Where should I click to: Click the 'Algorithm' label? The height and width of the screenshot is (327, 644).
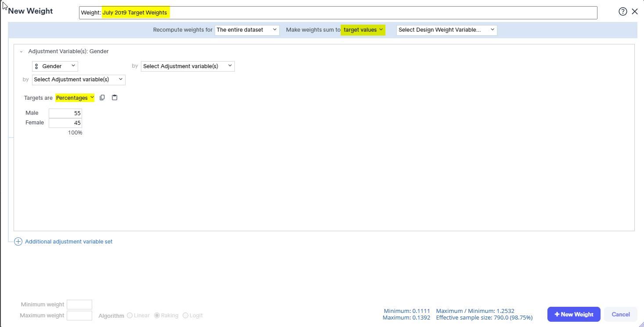tap(111, 316)
